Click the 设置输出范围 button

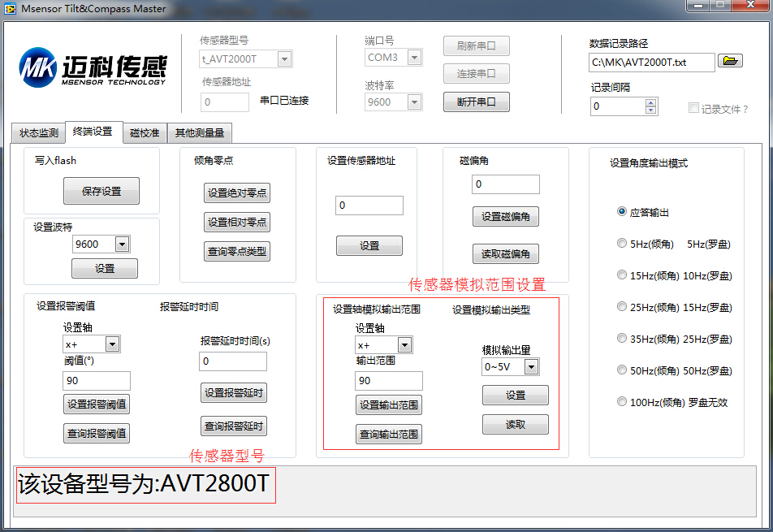pos(389,404)
